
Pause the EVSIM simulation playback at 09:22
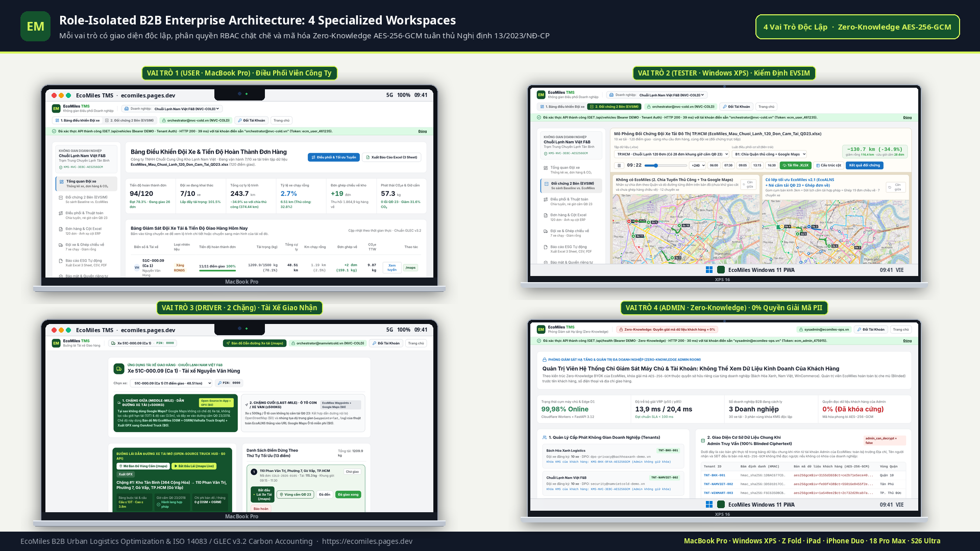[x=619, y=165]
